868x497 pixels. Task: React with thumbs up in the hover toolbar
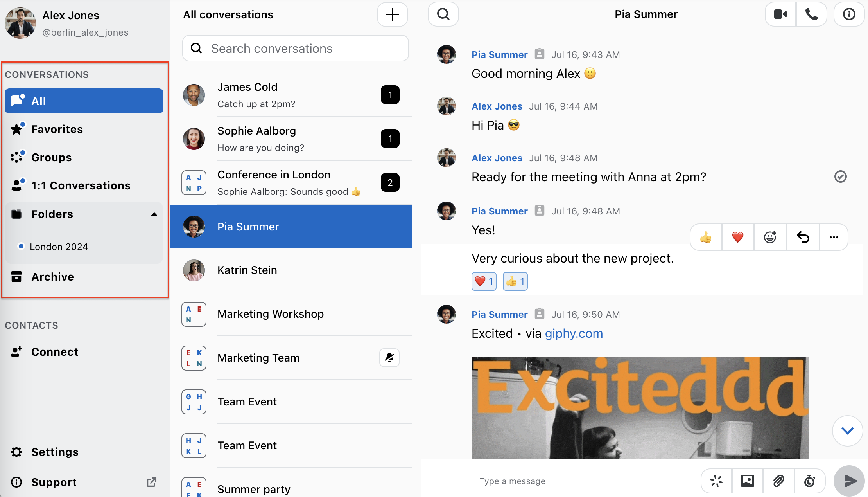(706, 237)
